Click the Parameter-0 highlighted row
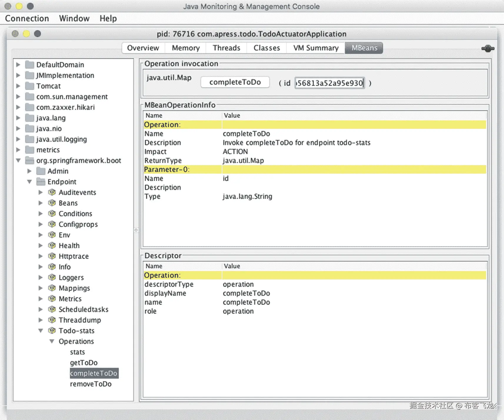 click(315, 169)
